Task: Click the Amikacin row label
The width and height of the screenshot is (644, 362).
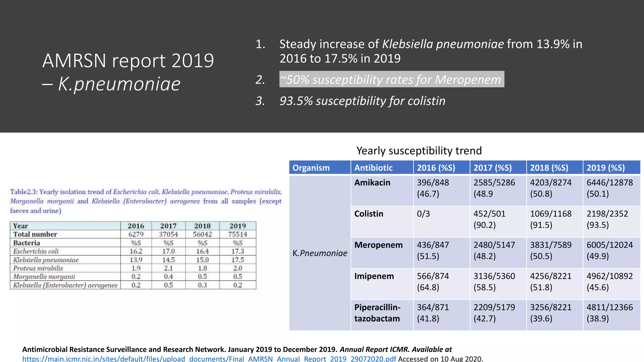Action: click(372, 183)
